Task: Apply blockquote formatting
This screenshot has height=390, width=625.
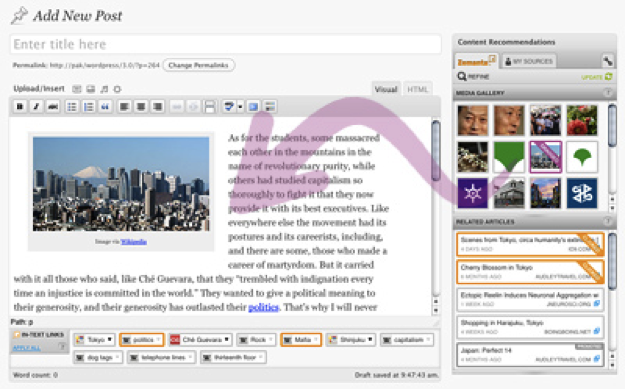Action: (105, 106)
